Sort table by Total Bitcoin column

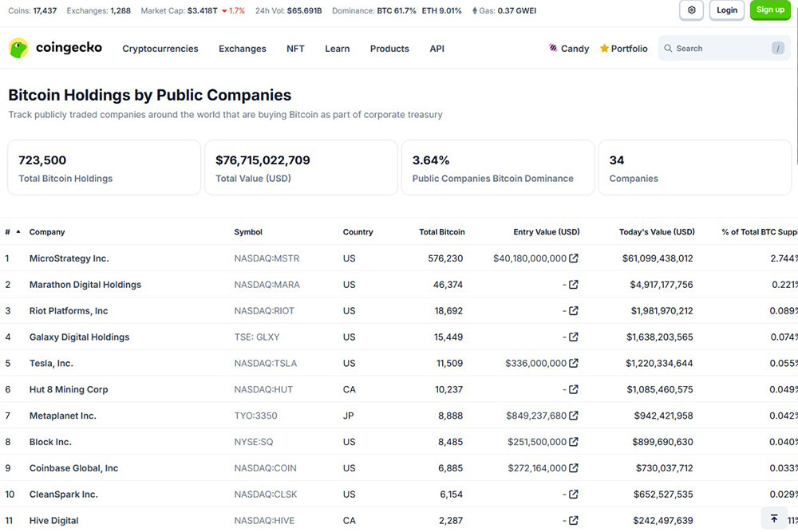[442, 232]
